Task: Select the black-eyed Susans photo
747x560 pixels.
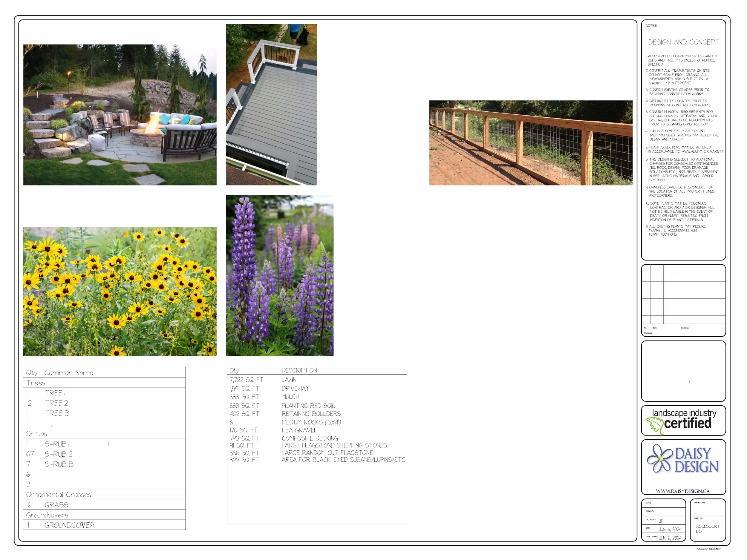Action: [120, 291]
